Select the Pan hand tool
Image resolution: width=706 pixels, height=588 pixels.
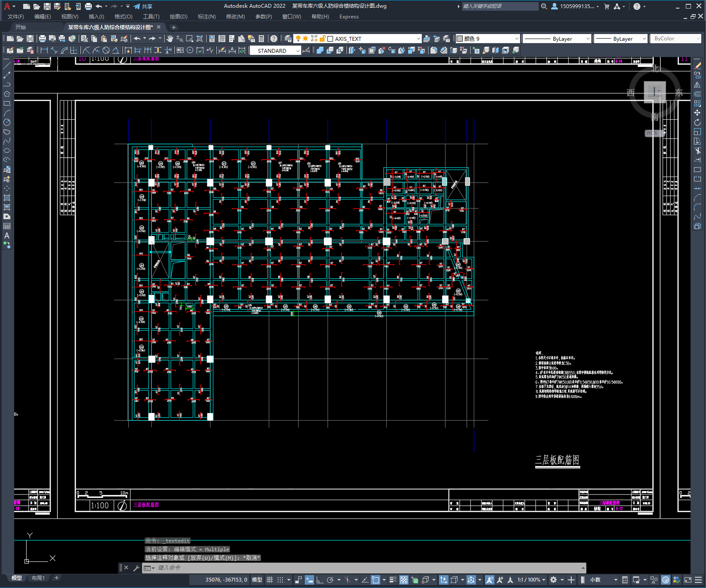170,39
